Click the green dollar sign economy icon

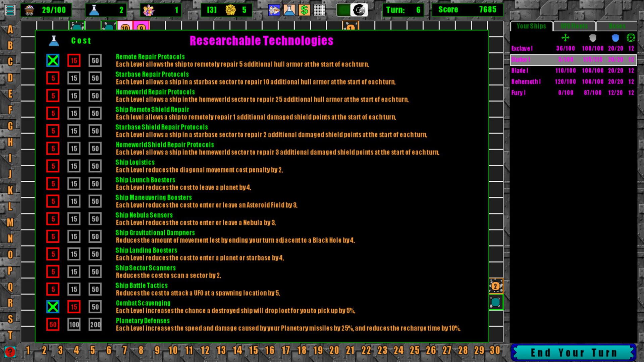tap(305, 10)
